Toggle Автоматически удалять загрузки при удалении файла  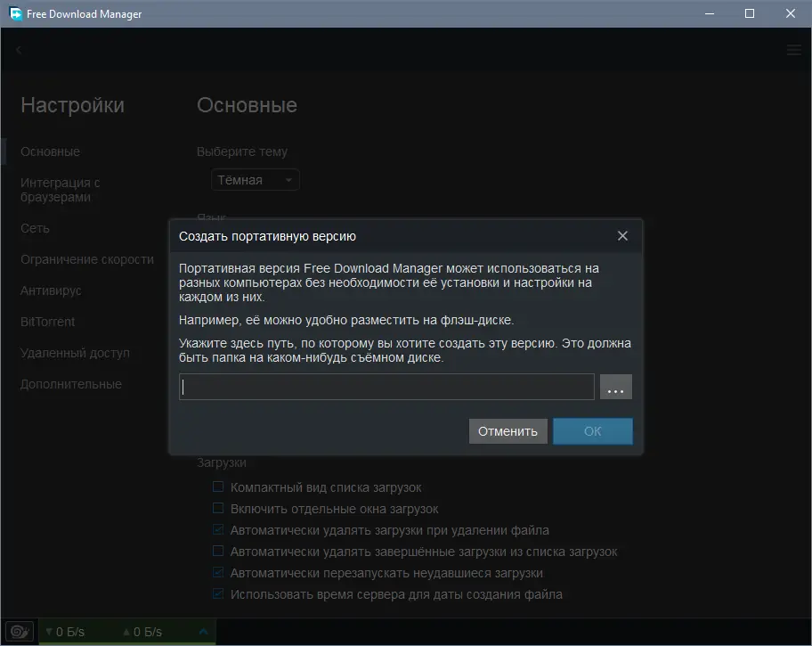tap(218, 529)
